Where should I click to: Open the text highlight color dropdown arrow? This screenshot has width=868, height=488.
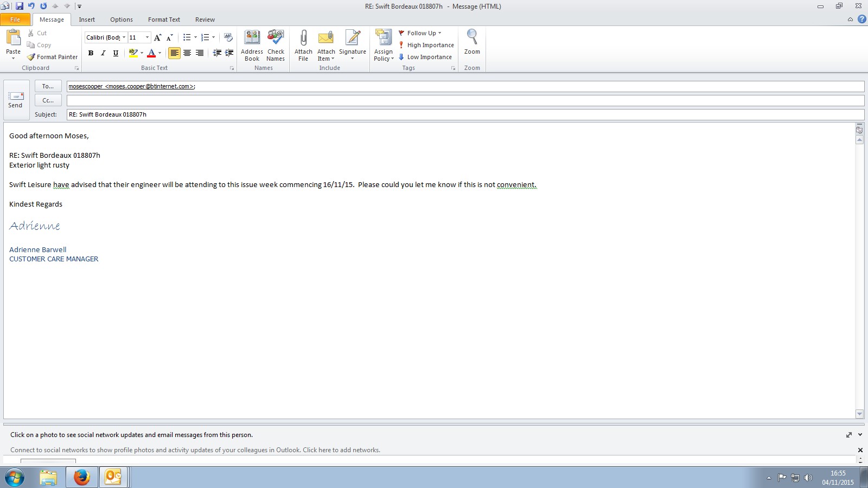(142, 53)
